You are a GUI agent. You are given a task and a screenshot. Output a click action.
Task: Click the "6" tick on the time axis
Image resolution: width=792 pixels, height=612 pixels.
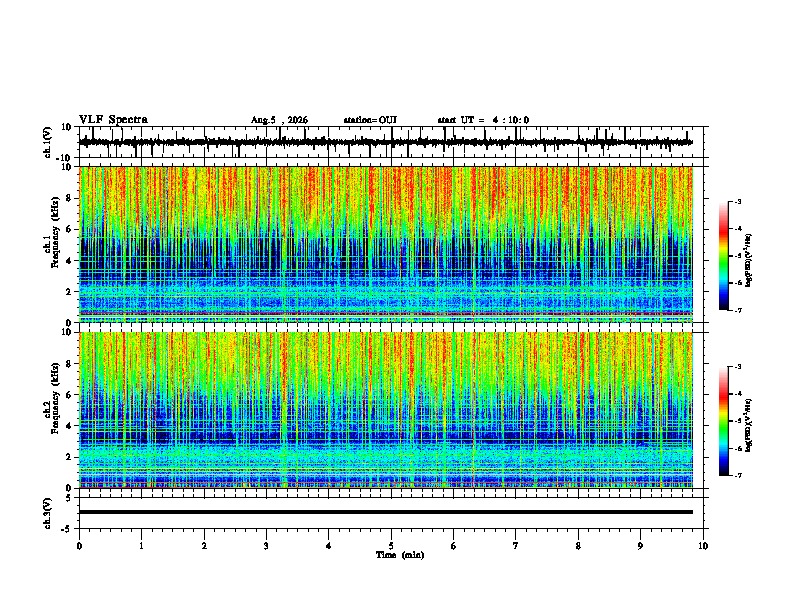(x=454, y=546)
